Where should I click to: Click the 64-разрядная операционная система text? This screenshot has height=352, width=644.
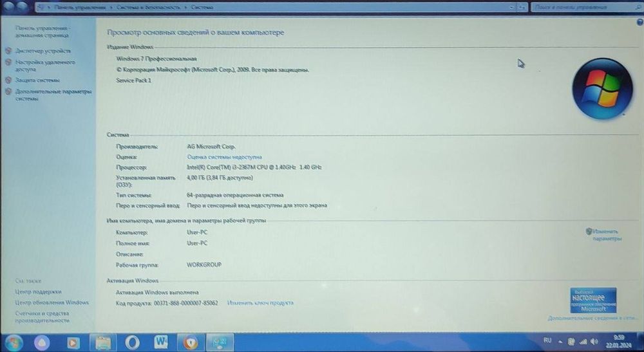click(235, 195)
